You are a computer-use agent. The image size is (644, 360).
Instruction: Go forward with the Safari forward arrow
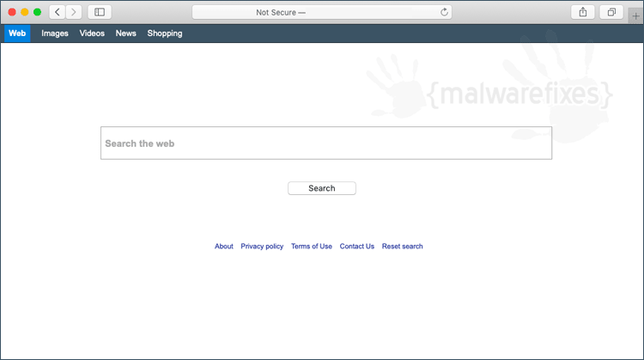74,12
